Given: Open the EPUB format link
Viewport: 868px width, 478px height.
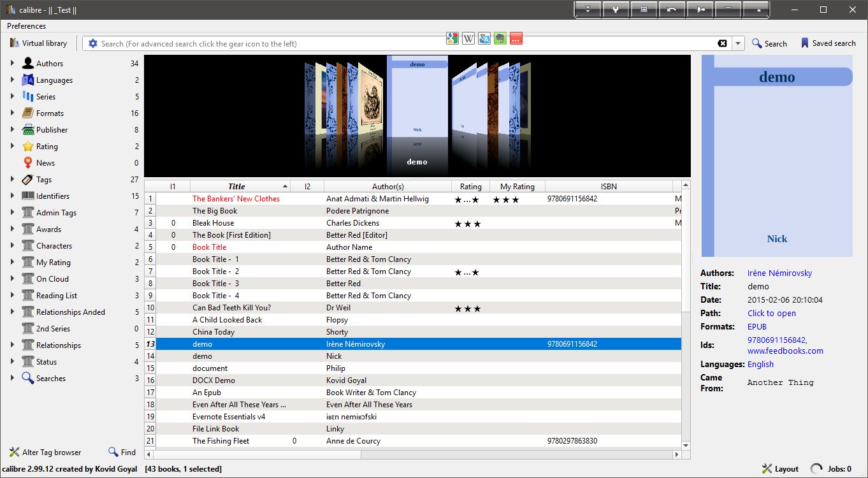Looking at the screenshot, I should click(757, 326).
